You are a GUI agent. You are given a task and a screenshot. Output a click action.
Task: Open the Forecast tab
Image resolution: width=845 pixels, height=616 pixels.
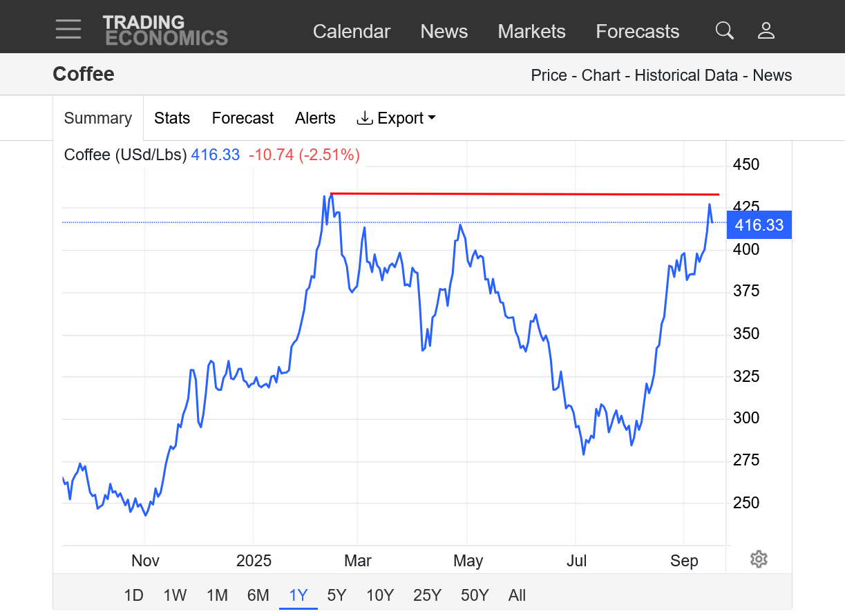(243, 118)
